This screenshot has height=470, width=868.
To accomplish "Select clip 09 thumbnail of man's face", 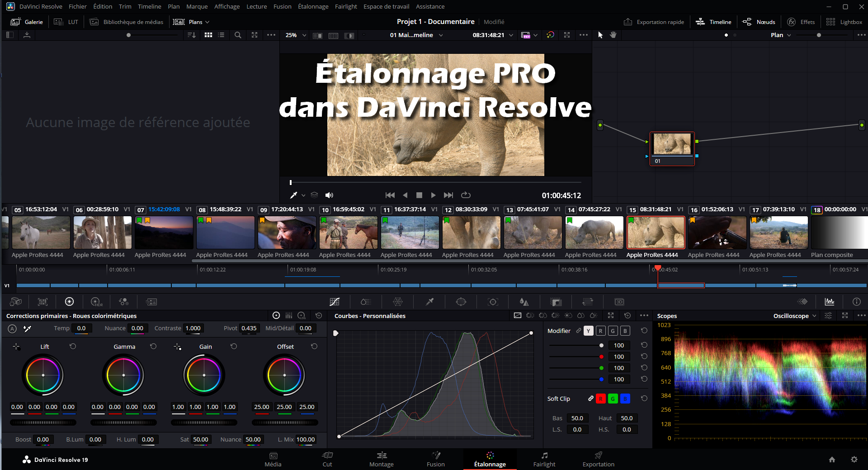I will coord(287,233).
